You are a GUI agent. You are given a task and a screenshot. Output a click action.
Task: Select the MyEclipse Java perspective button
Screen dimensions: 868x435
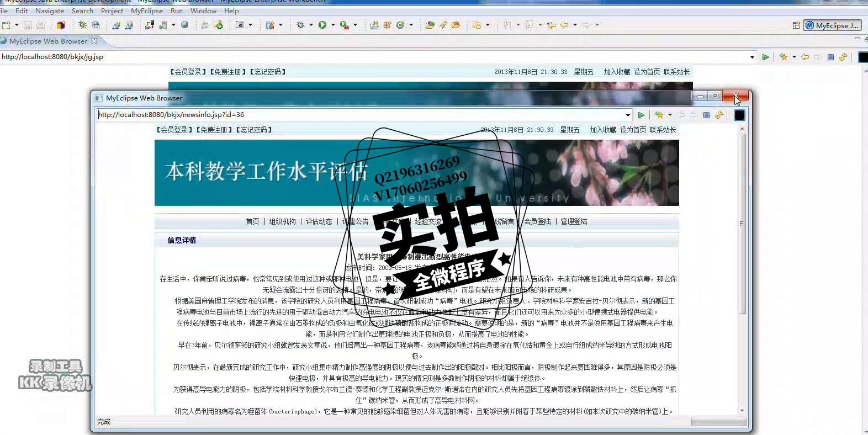click(x=832, y=25)
